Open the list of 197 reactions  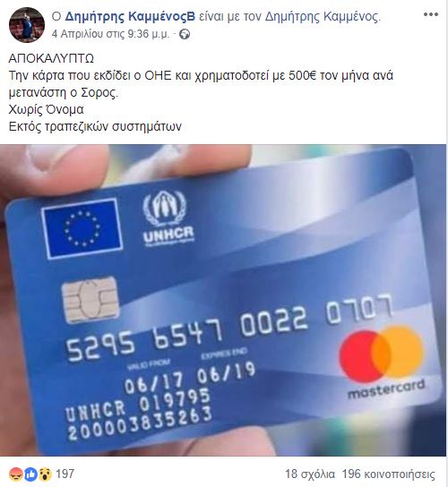(65, 474)
